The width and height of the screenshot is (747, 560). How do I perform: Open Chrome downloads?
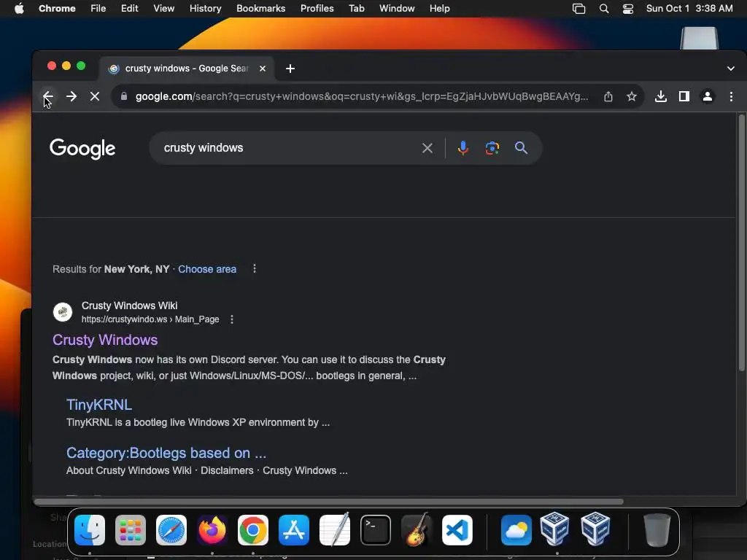pyautogui.click(x=660, y=97)
